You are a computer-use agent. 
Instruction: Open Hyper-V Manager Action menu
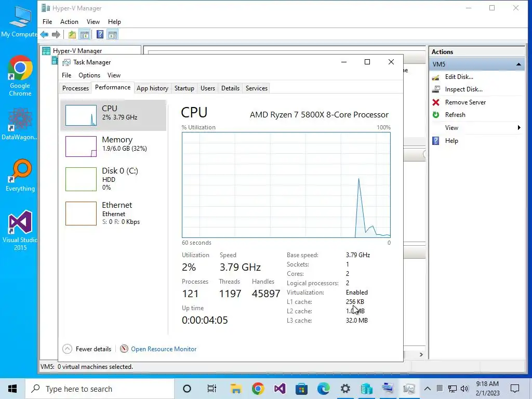pos(69,22)
